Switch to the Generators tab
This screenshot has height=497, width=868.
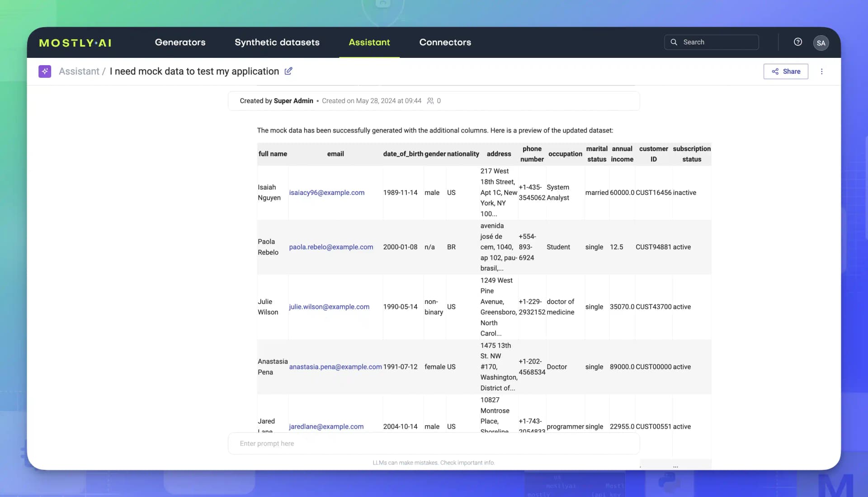click(x=180, y=42)
